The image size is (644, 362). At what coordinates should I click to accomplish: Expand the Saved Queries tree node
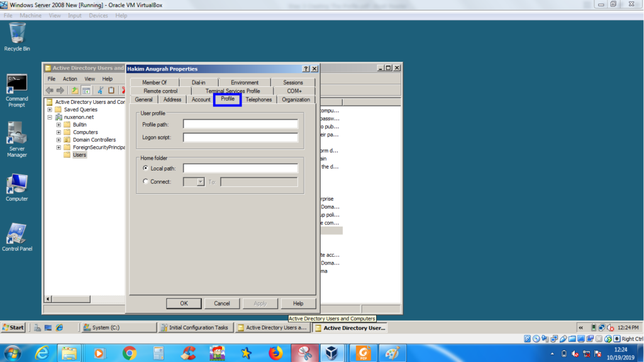click(x=50, y=110)
